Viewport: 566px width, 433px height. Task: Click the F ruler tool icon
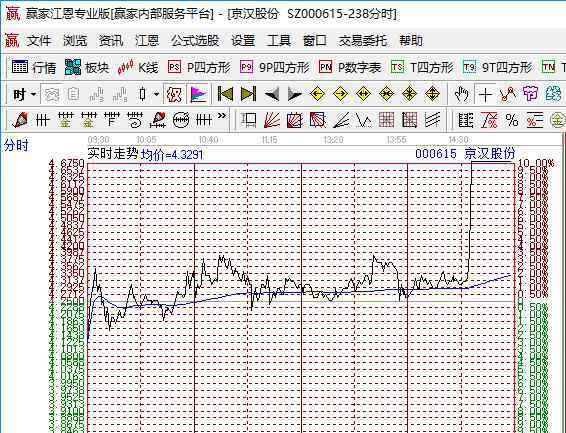pyautogui.click(x=112, y=120)
